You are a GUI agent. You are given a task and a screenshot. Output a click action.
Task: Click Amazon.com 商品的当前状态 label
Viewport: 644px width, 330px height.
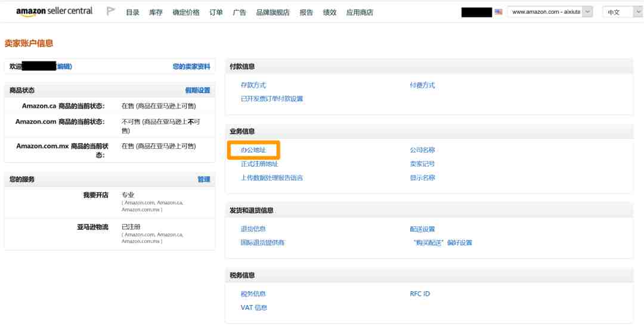pos(60,122)
